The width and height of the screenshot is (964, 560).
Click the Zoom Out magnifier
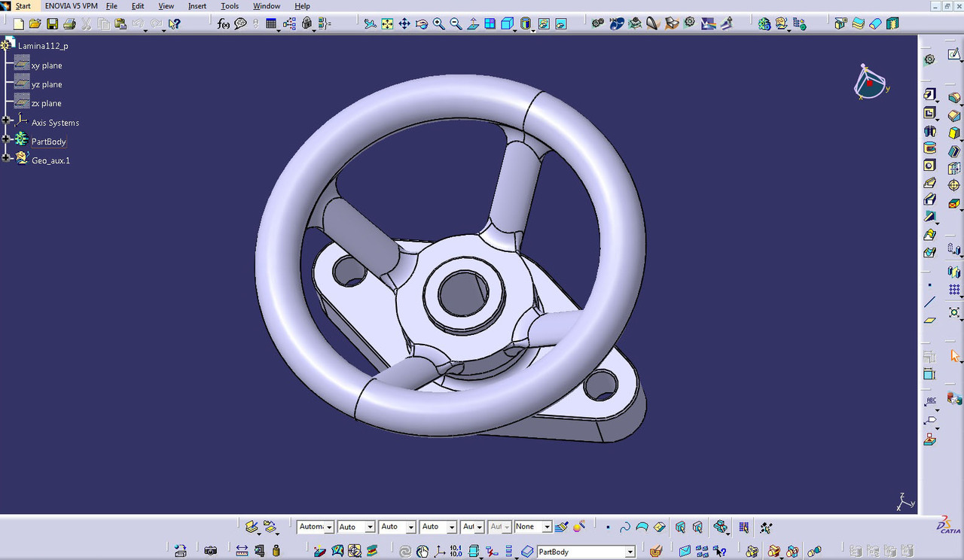pyautogui.click(x=456, y=24)
